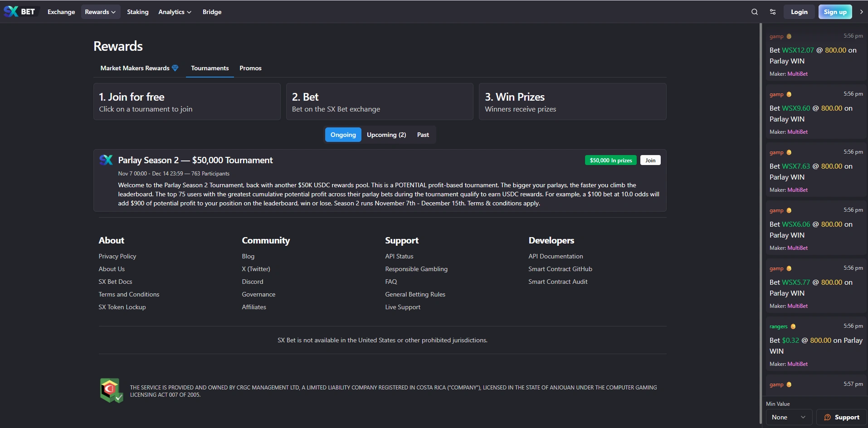Open Responsible Gambling link
The image size is (868, 428).
[416, 269]
